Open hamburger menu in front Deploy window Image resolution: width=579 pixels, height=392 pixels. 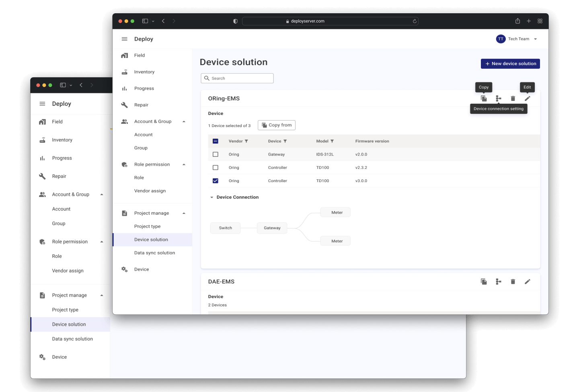click(x=125, y=39)
